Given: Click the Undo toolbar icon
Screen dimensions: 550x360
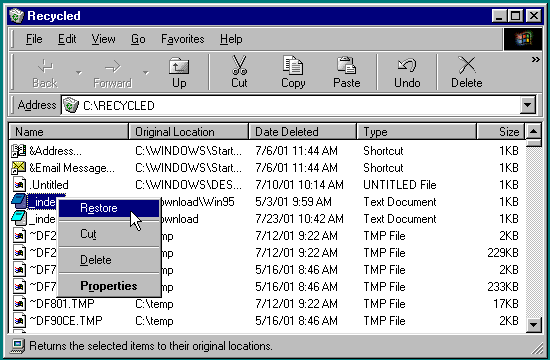Looking at the screenshot, I should (x=407, y=66).
